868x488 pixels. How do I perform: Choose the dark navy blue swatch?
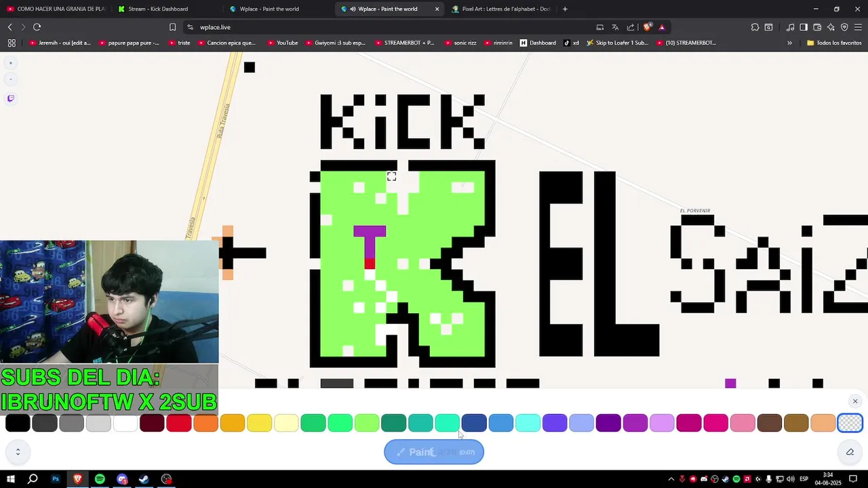tap(474, 423)
